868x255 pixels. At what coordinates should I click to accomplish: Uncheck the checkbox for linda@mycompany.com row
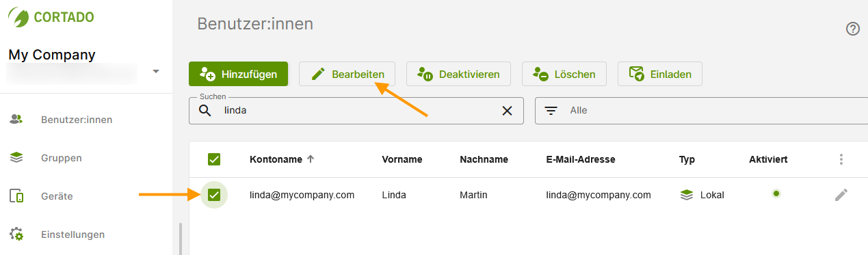click(x=214, y=196)
